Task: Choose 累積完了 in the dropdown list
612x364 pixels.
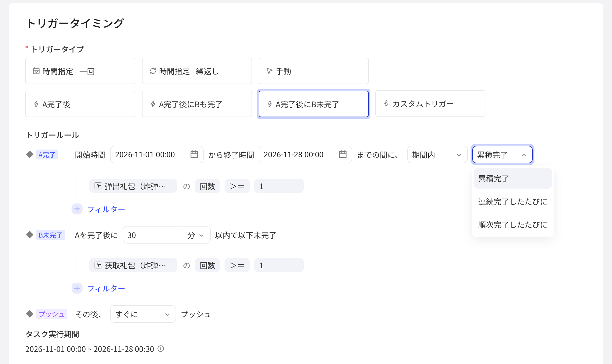Action: click(513, 178)
